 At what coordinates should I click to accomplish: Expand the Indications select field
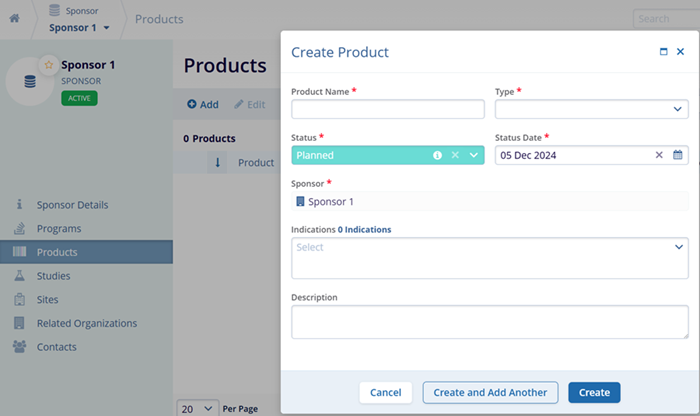678,247
